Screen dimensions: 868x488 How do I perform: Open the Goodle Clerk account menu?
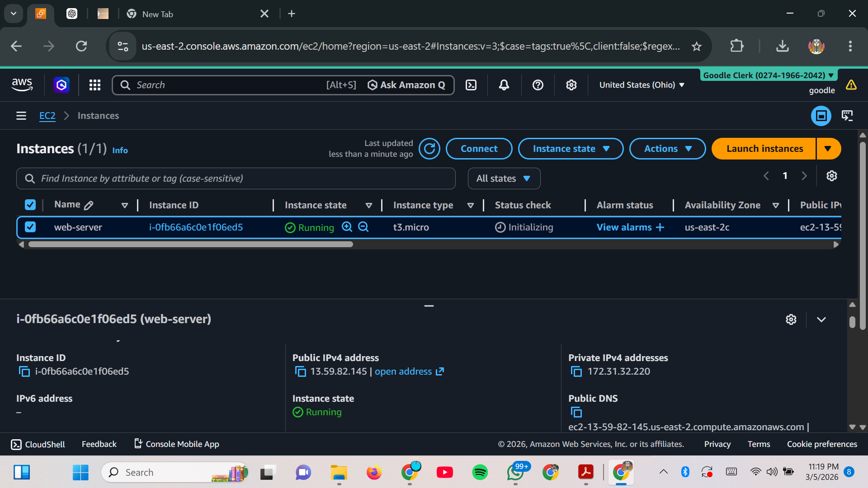click(x=769, y=75)
